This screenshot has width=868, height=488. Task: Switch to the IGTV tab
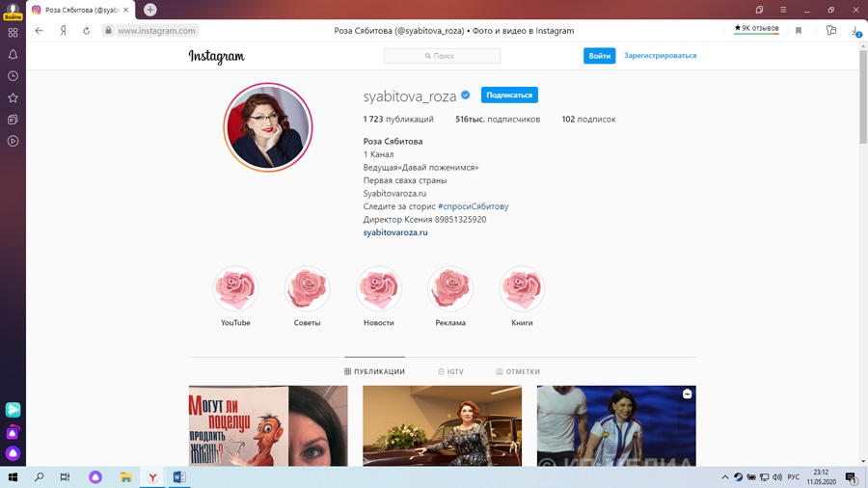(450, 371)
